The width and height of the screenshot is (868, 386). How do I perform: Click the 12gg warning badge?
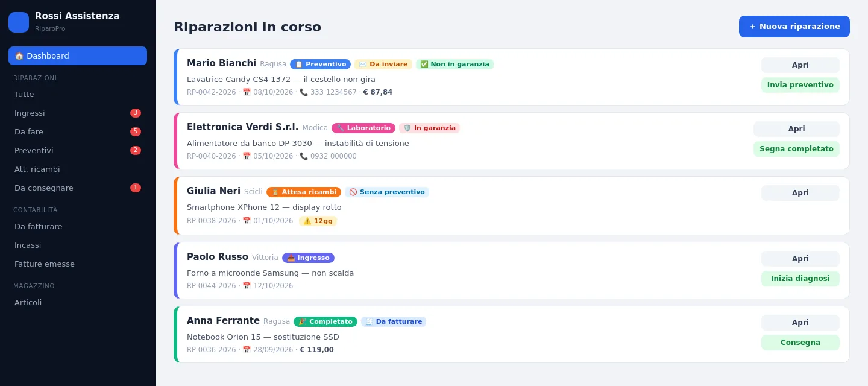click(x=318, y=221)
